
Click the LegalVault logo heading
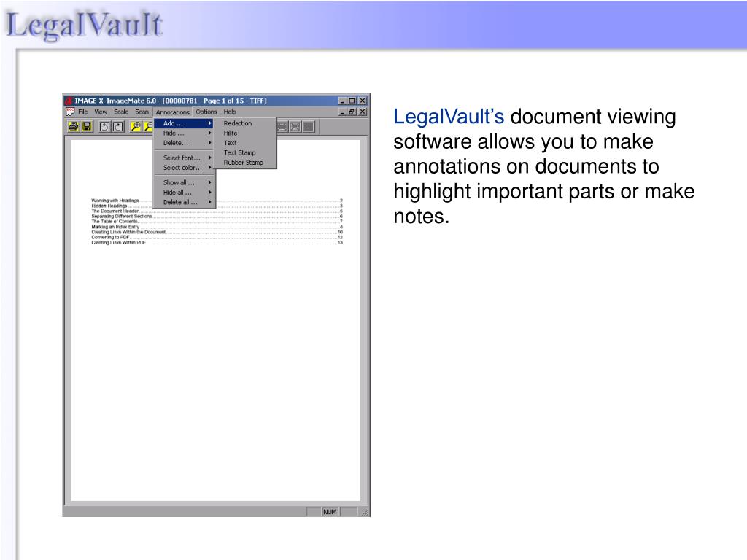click(x=84, y=26)
